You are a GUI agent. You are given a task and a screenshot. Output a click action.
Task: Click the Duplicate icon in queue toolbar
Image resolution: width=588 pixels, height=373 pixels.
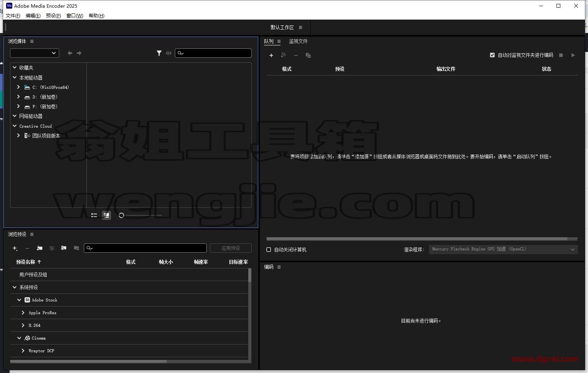[x=308, y=55]
